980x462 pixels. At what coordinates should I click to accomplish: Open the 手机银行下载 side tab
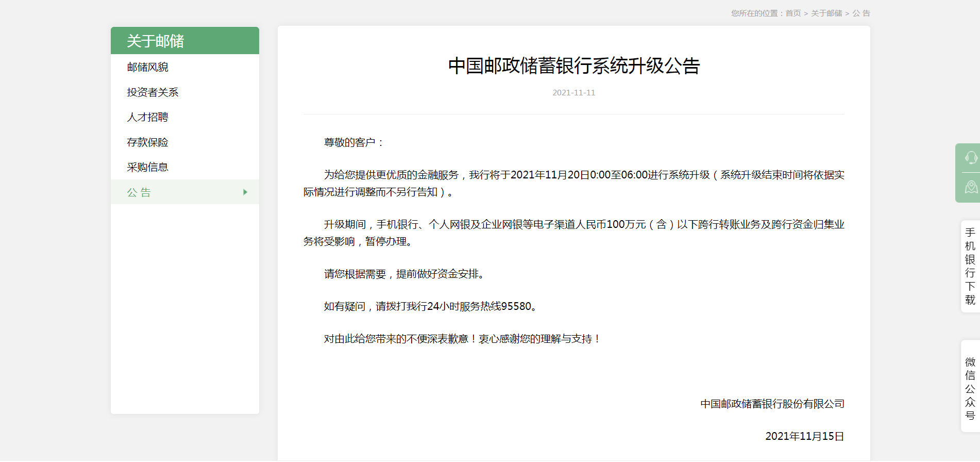[x=970, y=266]
